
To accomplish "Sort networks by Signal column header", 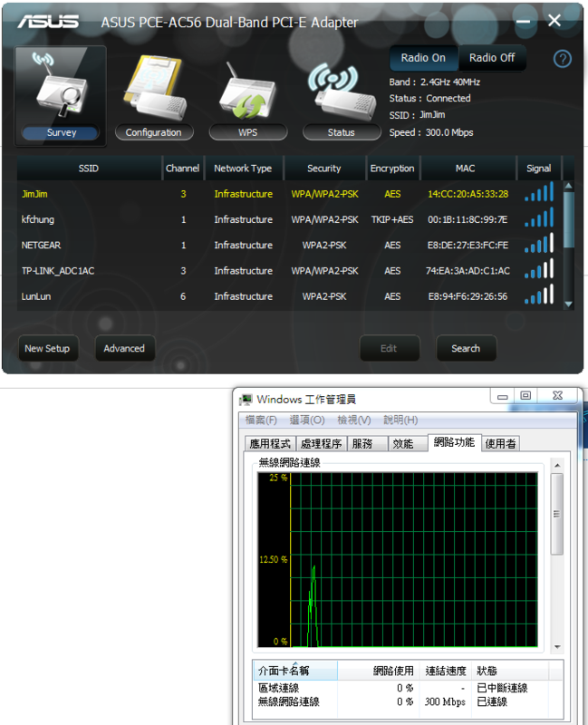I will [x=539, y=169].
